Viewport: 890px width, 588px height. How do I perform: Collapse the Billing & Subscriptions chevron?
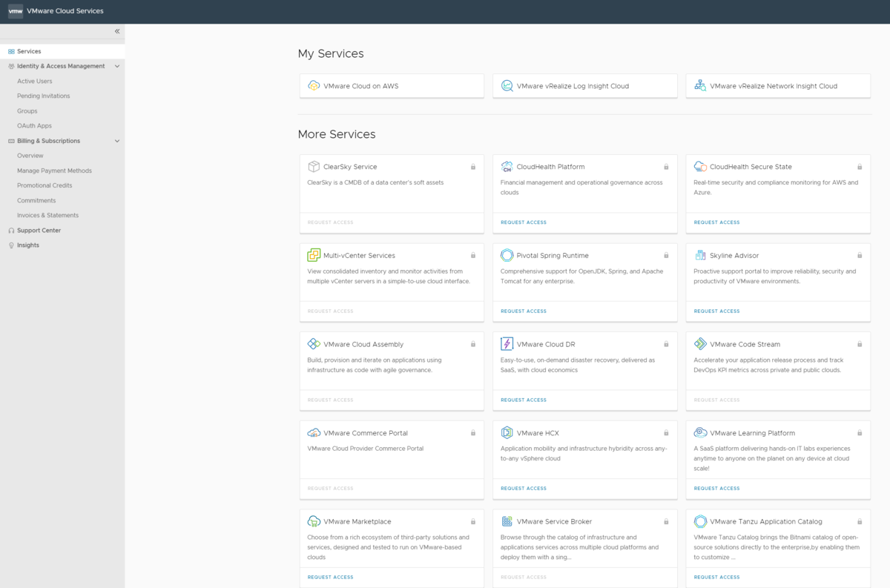click(x=117, y=141)
